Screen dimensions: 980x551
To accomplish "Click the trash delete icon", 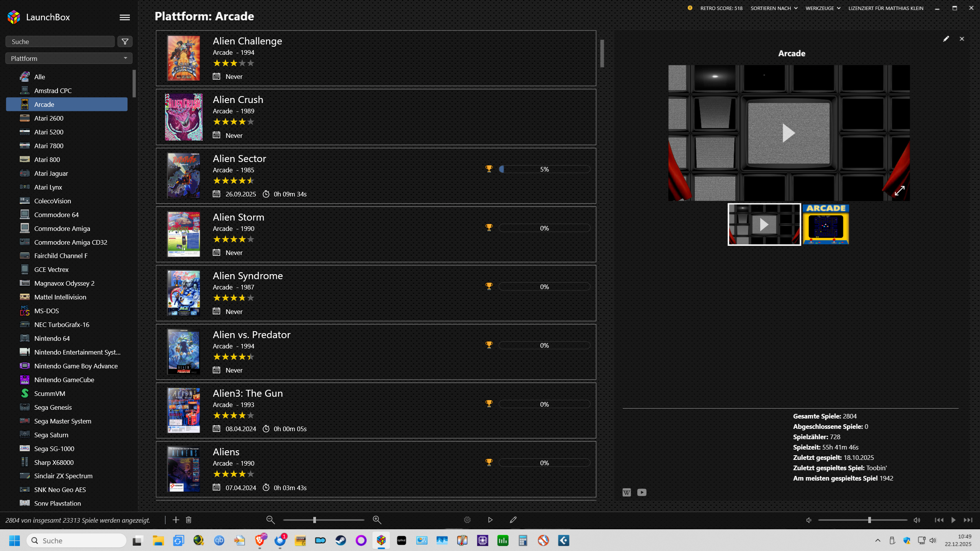I will pos(188,520).
